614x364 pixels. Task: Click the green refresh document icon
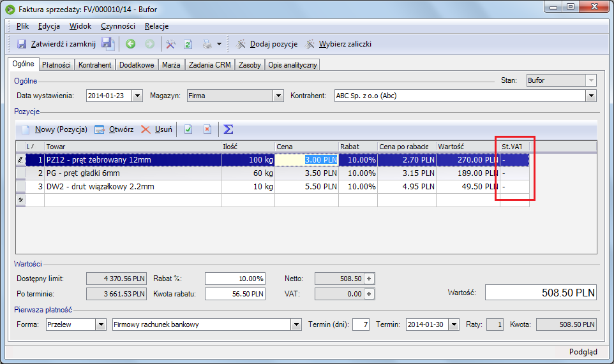point(188,44)
